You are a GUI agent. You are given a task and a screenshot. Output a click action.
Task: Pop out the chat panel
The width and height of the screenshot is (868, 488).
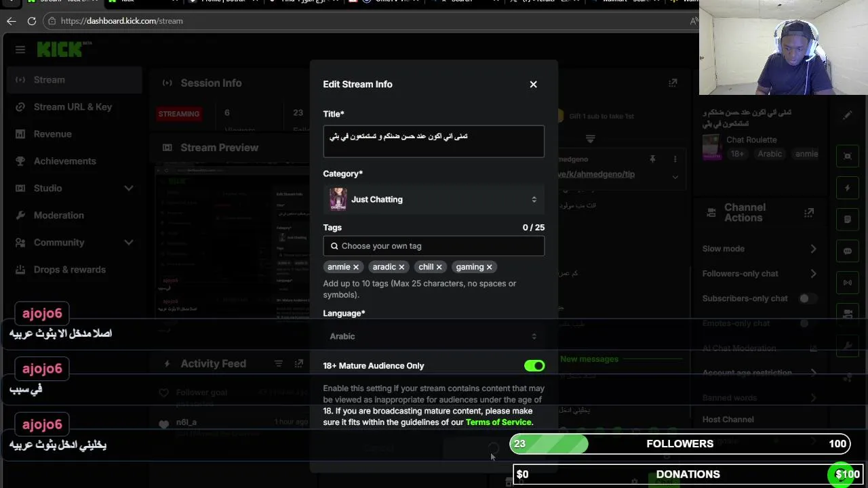pyautogui.click(x=673, y=83)
